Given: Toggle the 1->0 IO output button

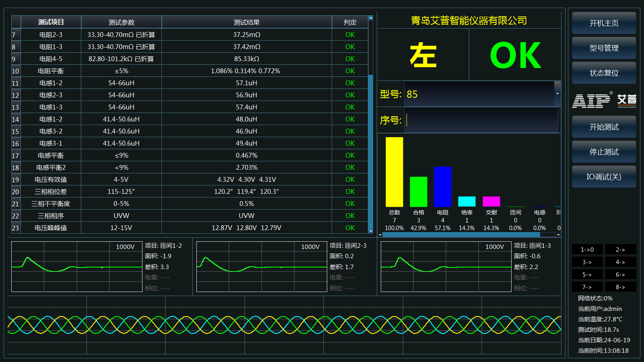Looking at the screenshot, I should [x=587, y=250].
